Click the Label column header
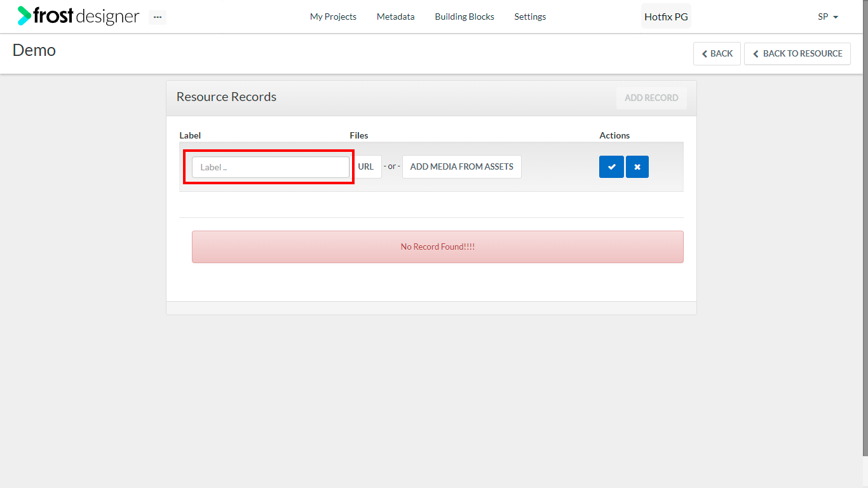Viewport: 868px width, 488px height. pyautogui.click(x=190, y=135)
